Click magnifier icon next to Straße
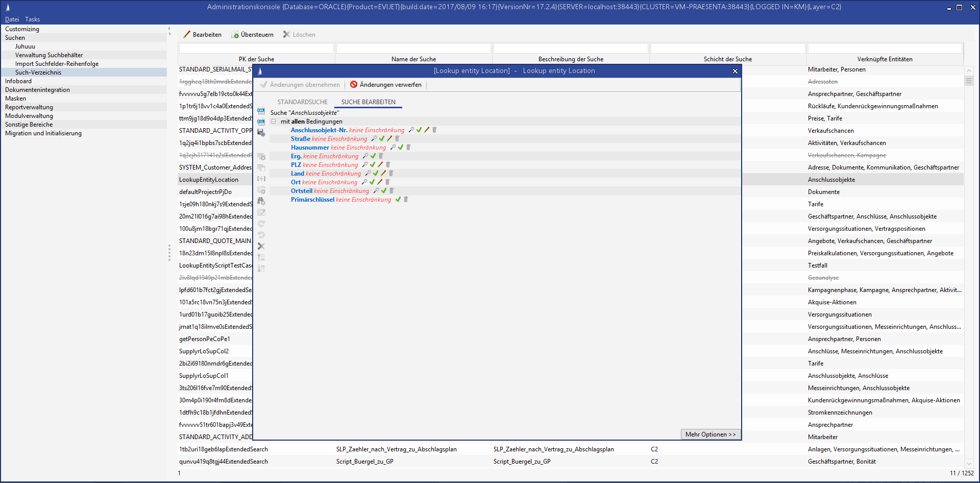Image resolution: width=980 pixels, height=483 pixels. click(x=374, y=139)
